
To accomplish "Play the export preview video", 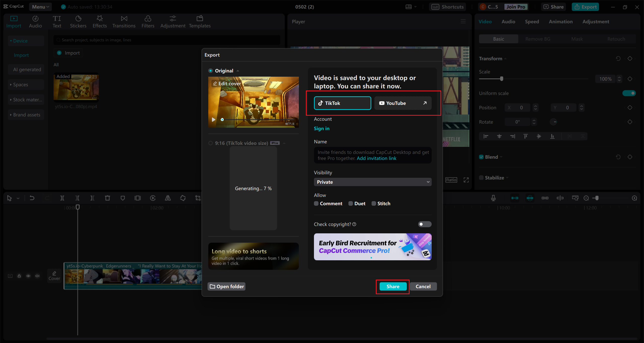I will coord(214,120).
